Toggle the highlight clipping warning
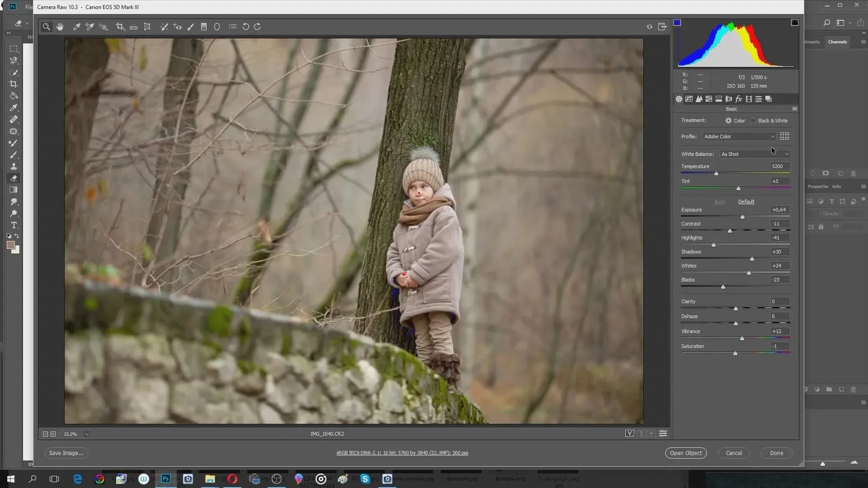 tap(794, 23)
